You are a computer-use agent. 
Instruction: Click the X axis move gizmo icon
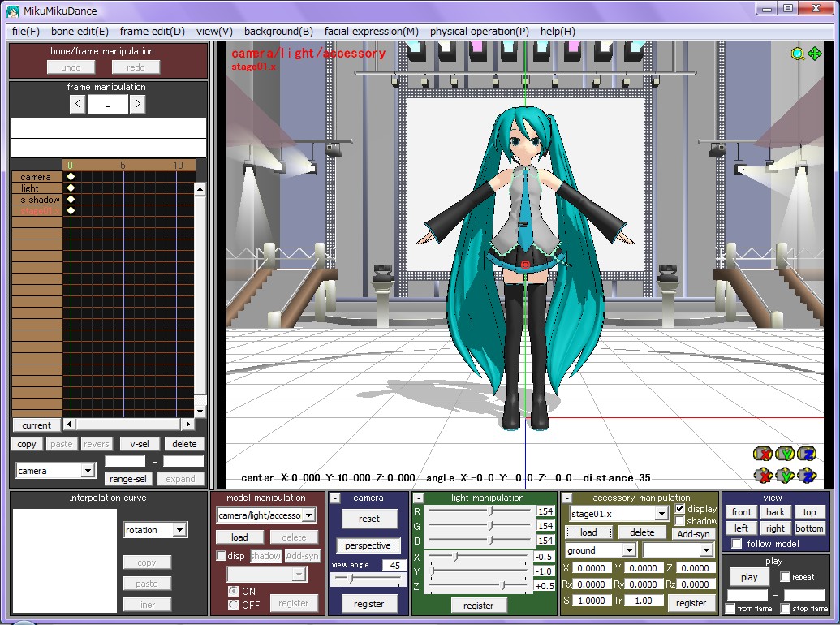tap(763, 475)
